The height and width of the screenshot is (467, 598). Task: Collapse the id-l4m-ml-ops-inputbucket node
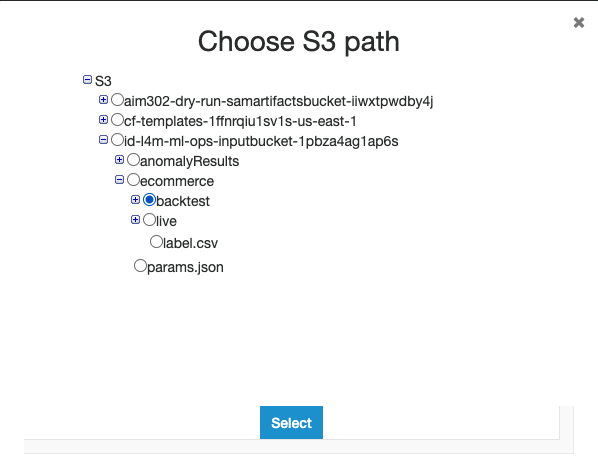point(103,140)
